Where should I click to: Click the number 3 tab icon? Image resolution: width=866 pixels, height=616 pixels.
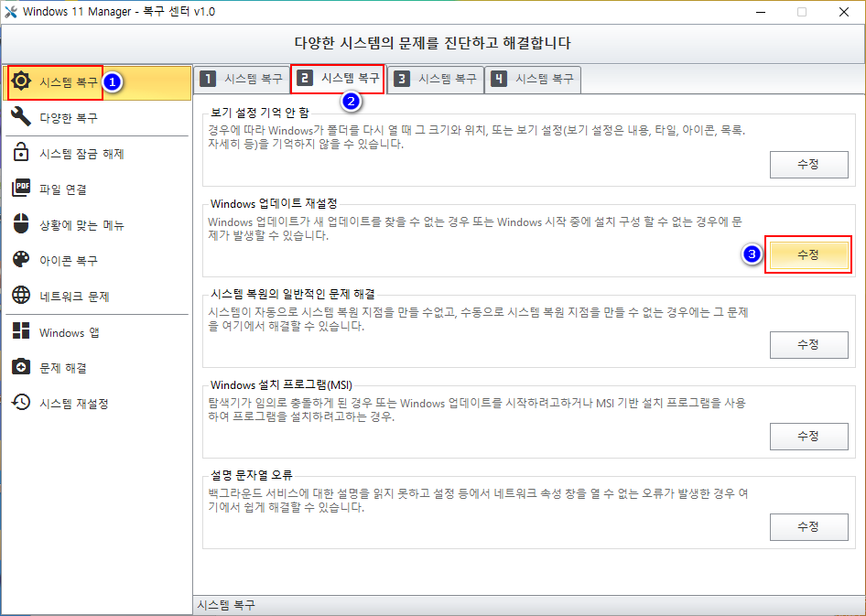402,79
